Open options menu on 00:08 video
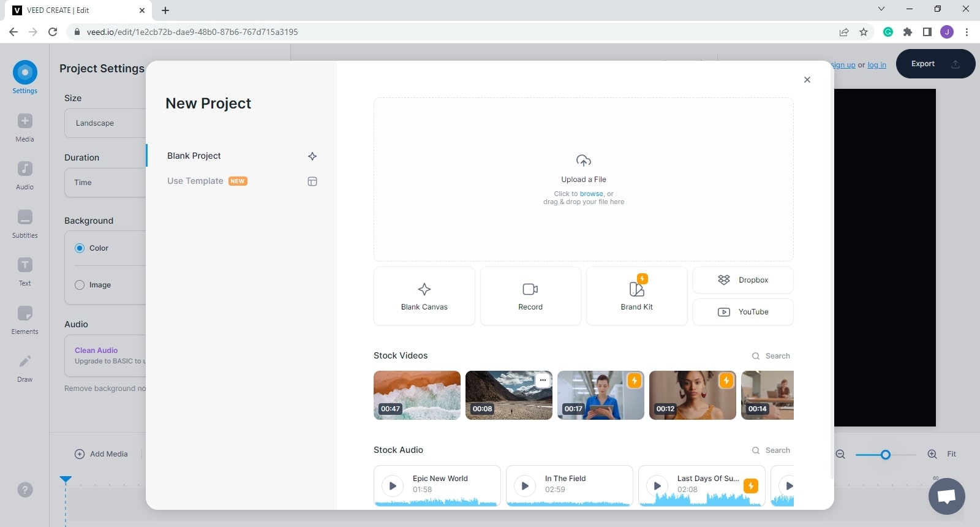 click(543, 381)
